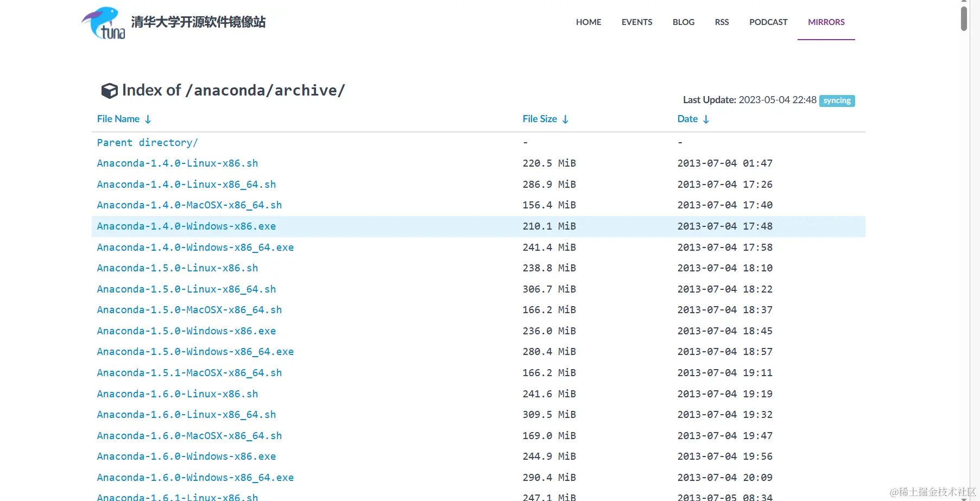Click the Last Update timestamp 2023-05-04 22:48

[x=777, y=100]
